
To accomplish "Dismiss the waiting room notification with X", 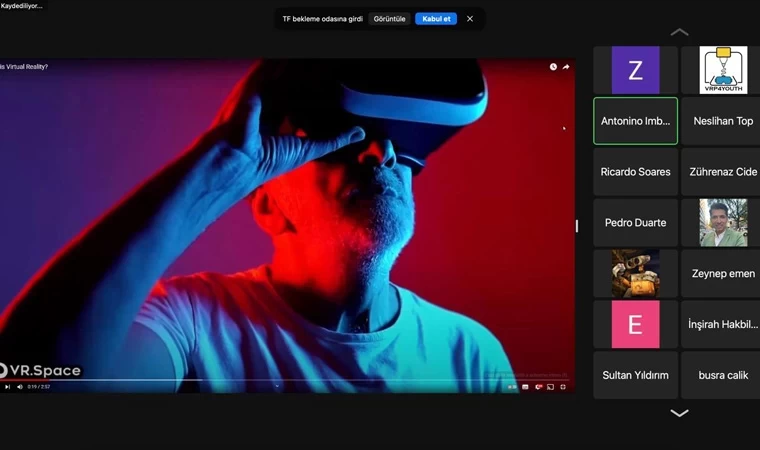I will click(470, 19).
